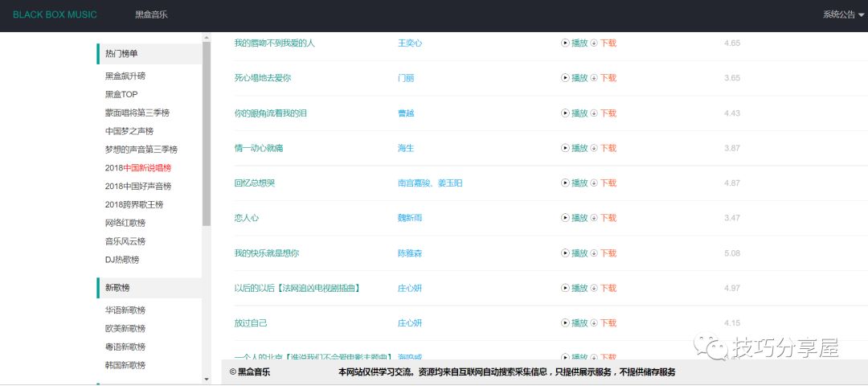This screenshot has height=386, width=868.
Task: Open song title 死心塌地去爱你
Action: tap(262, 78)
